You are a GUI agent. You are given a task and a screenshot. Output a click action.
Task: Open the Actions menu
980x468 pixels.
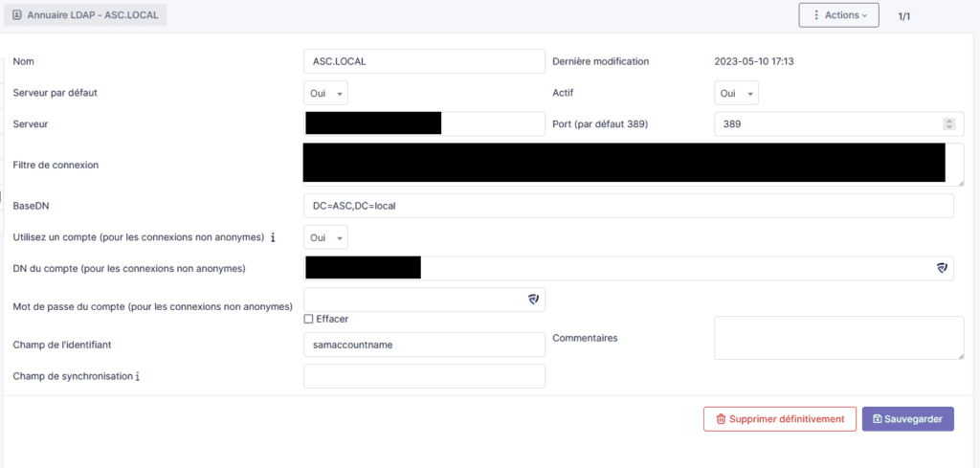click(838, 15)
